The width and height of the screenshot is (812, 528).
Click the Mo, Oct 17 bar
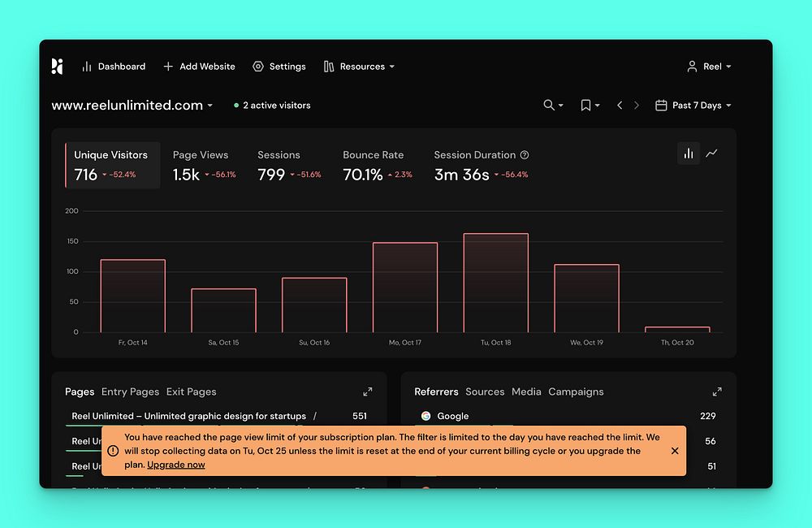tap(405, 288)
